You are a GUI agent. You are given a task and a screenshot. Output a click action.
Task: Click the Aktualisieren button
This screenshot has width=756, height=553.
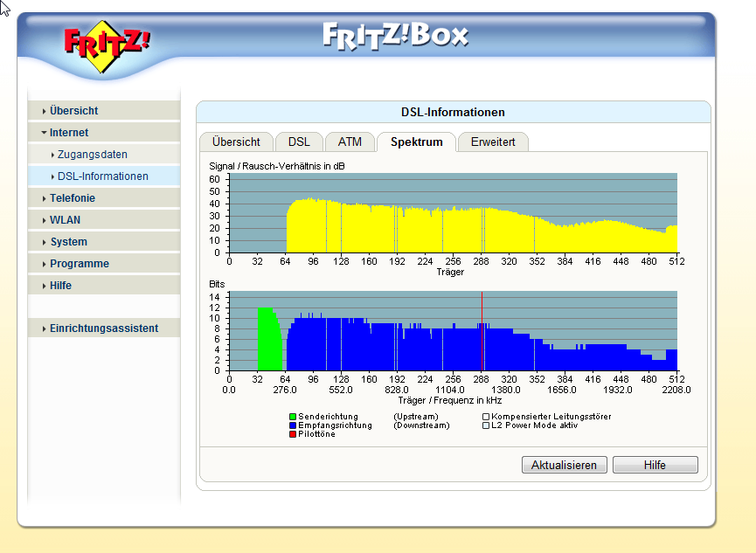[564, 465]
